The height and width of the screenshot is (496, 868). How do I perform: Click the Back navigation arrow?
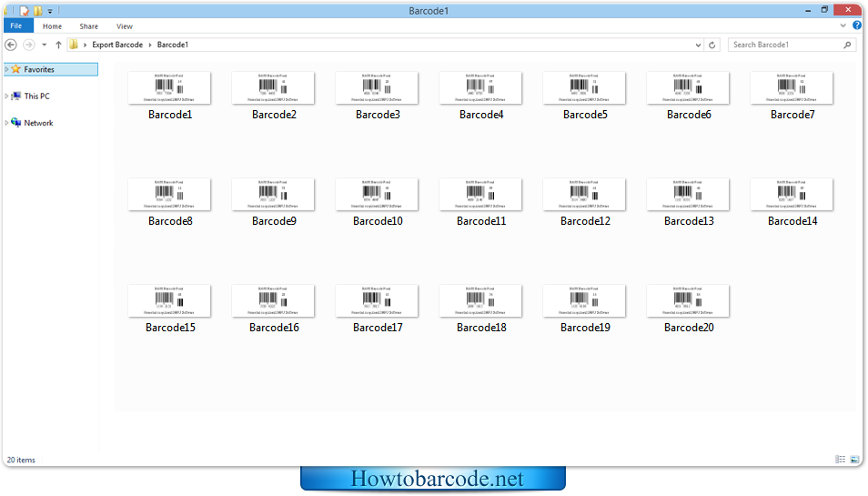(x=11, y=45)
